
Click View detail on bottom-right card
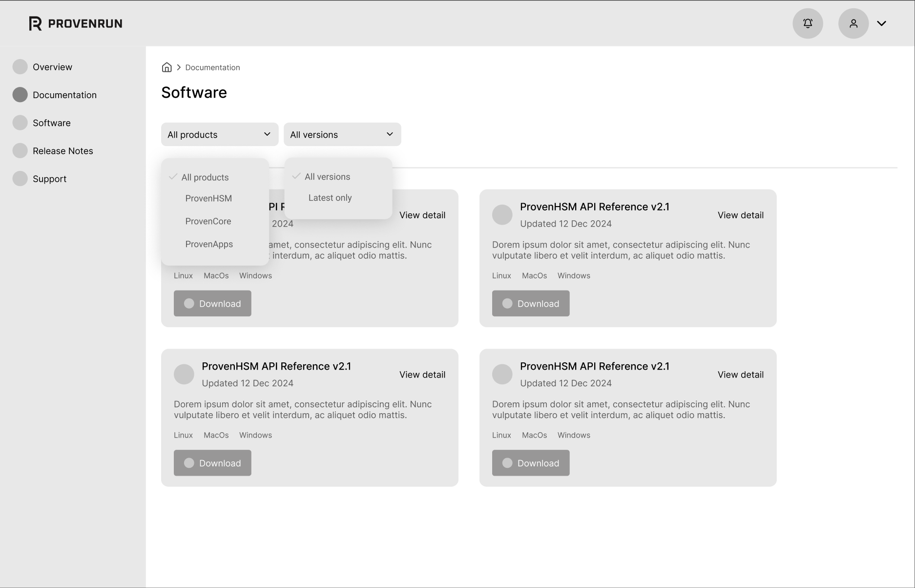[x=741, y=375]
